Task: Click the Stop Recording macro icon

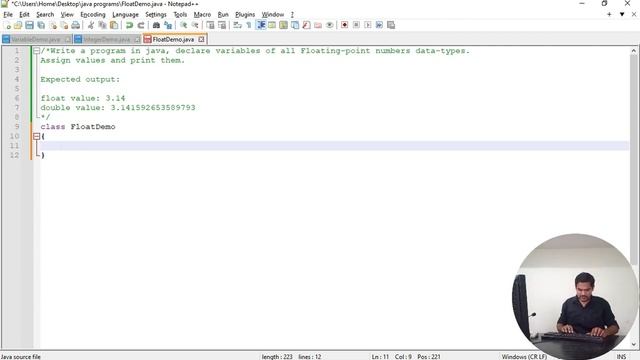Action: tap(356, 25)
